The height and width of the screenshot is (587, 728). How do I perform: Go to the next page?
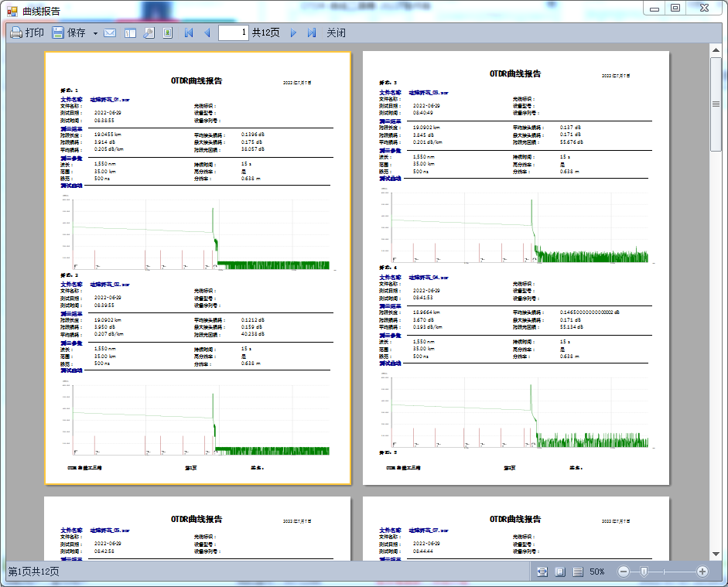click(x=293, y=33)
